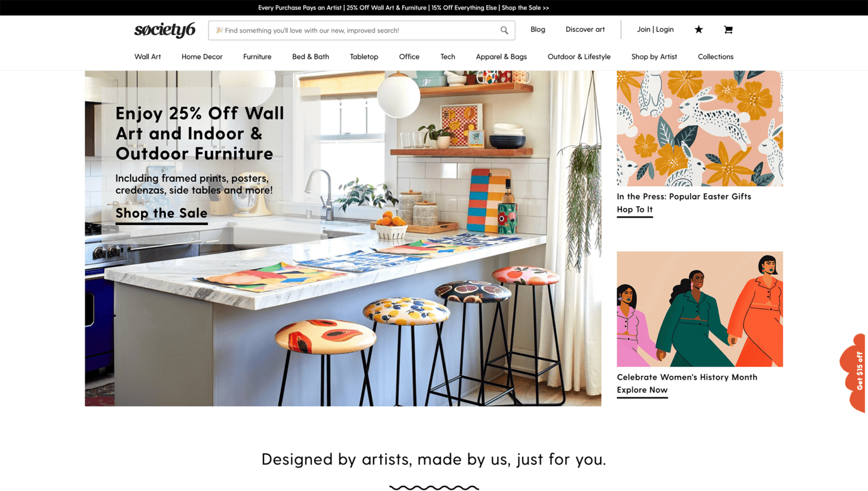Expand the Apparel & Bags category
This screenshot has height=491, width=868.
501,57
